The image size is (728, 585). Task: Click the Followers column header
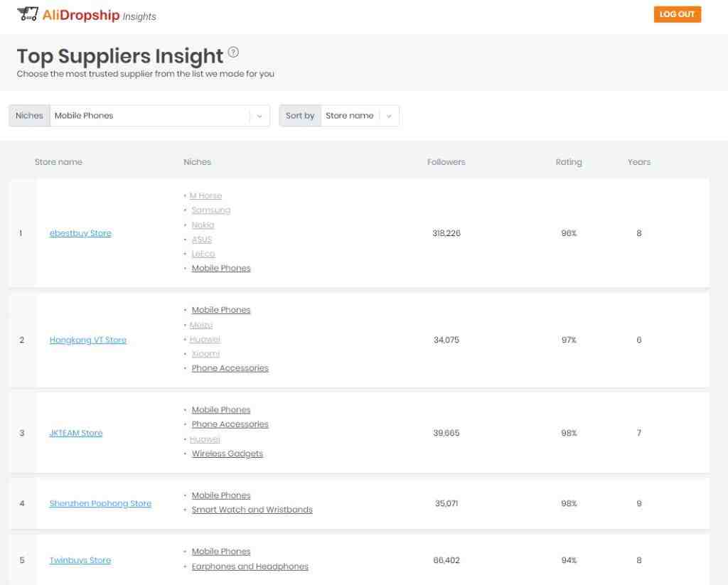(446, 162)
